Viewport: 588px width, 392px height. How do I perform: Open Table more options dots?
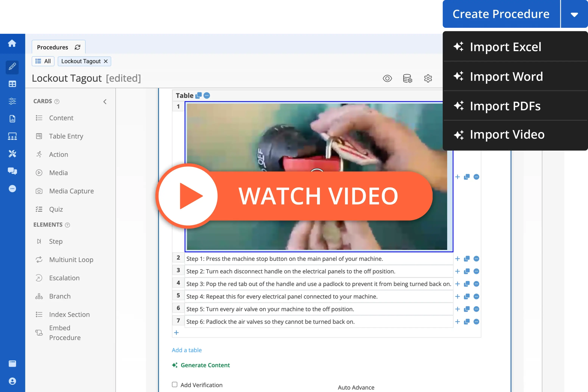[207, 95]
